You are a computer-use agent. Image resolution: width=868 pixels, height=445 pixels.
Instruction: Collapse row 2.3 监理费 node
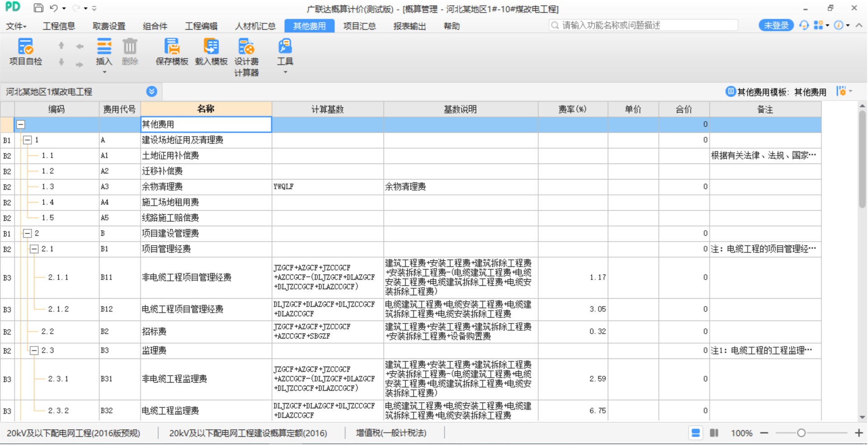pos(34,351)
